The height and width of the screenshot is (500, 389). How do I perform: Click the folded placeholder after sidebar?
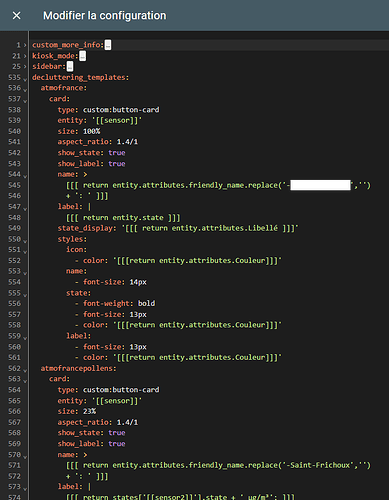click(70, 66)
